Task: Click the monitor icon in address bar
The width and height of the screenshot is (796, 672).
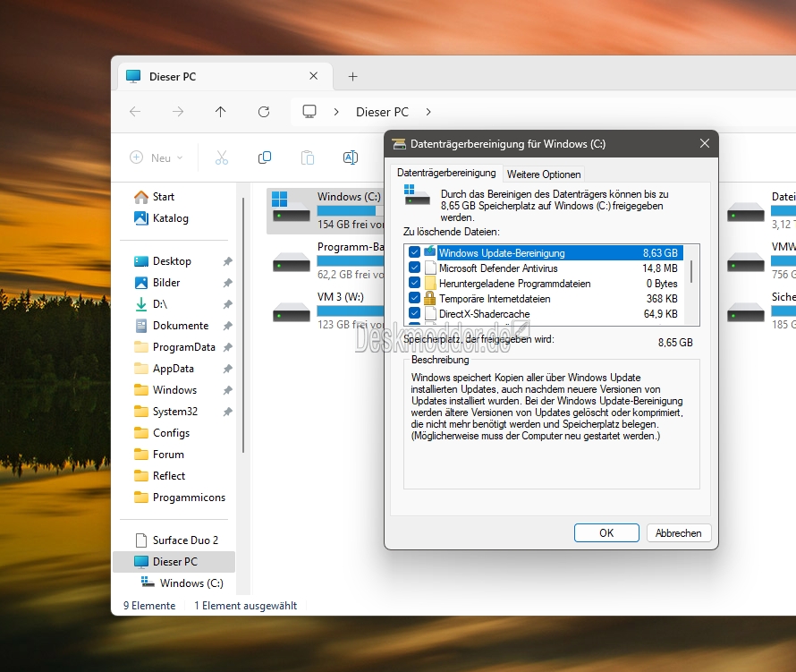Action: click(x=309, y=112)
